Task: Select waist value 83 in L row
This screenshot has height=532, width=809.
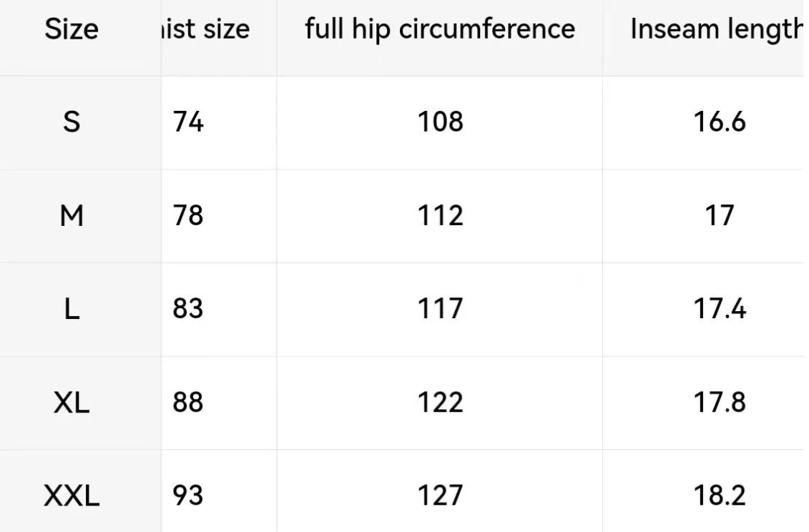Action: [x=188, y=309]
